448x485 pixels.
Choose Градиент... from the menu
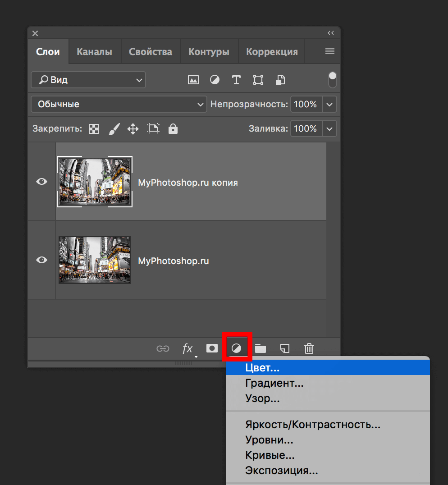pyautogui.click(x=274, y=383)
